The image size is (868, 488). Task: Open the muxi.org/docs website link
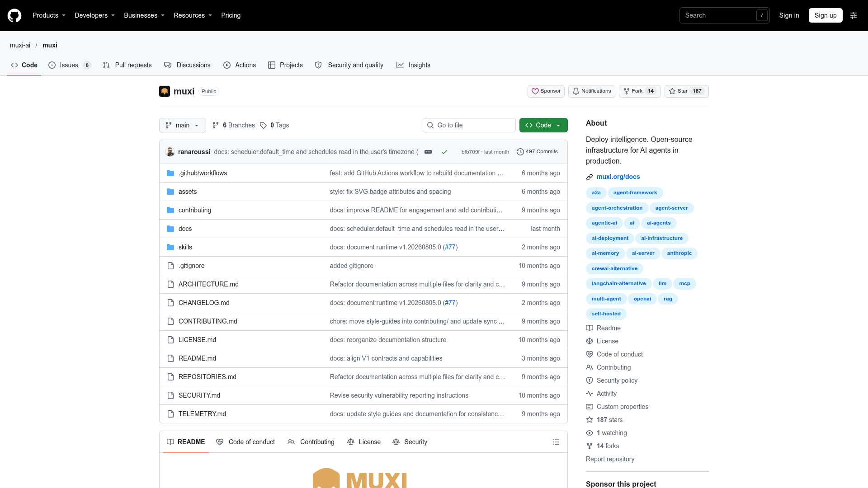[x=618, y=177]
